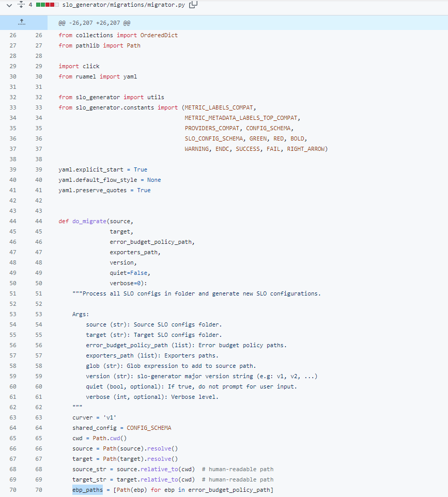The height and width of the screenshot is (497, 448).
Task: Select right line number 70
Action: click(39, 490)
